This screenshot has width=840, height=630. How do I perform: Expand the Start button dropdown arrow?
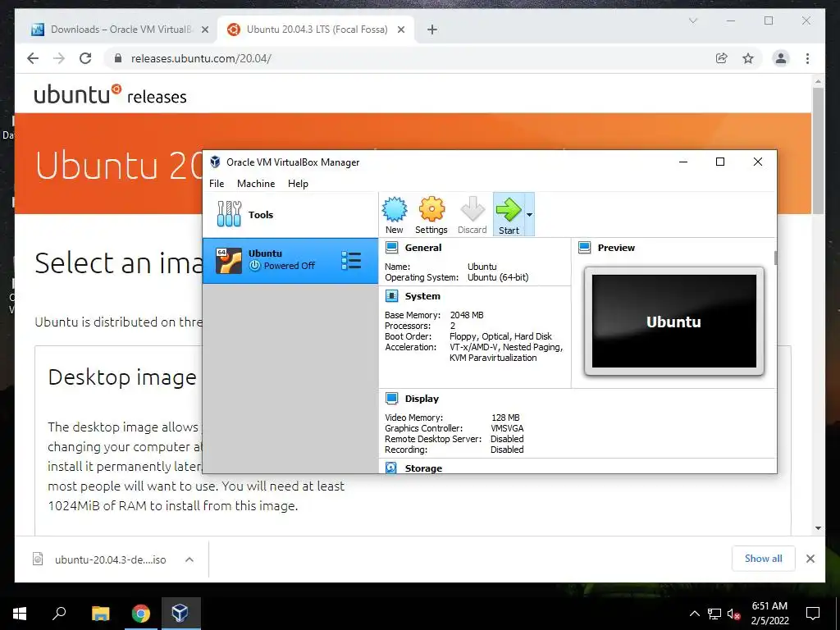(x=529, y=214)
